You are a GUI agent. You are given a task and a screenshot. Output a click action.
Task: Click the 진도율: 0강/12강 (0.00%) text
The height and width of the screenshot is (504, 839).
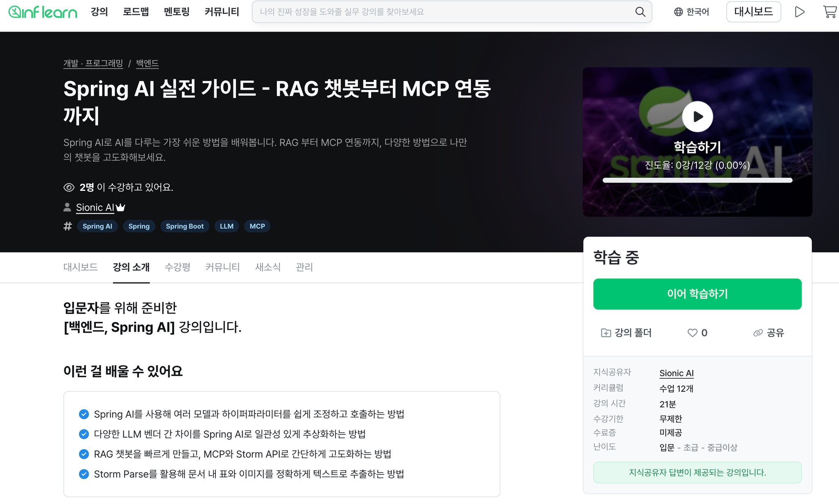[x=697, y=165]
